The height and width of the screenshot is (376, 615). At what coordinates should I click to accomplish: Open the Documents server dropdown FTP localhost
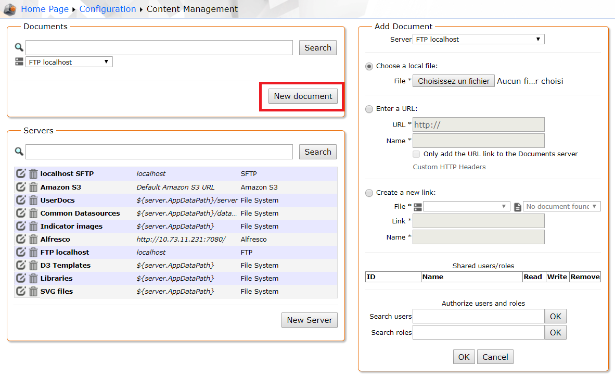point(69,62)
